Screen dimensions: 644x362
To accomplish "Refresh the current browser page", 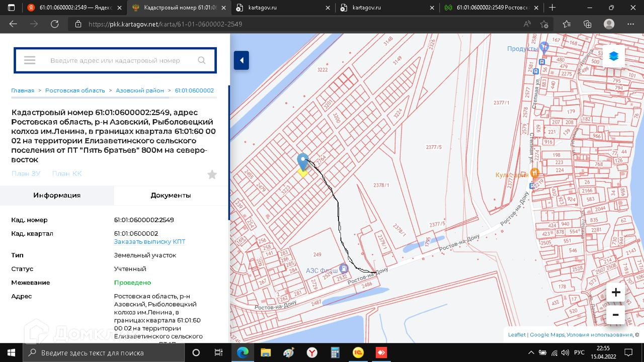I will [55, 24].
